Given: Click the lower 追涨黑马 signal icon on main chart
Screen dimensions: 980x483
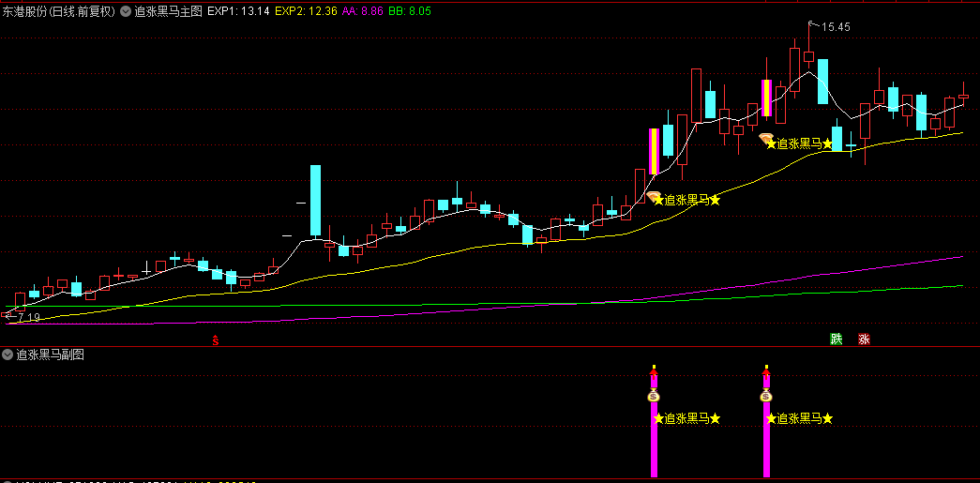Looking at the screenshot, I should [x=654, y=198].
